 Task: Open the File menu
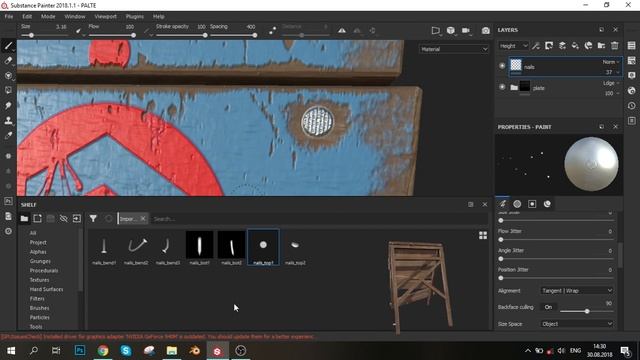pyautogui.click(x=9, y=17)
